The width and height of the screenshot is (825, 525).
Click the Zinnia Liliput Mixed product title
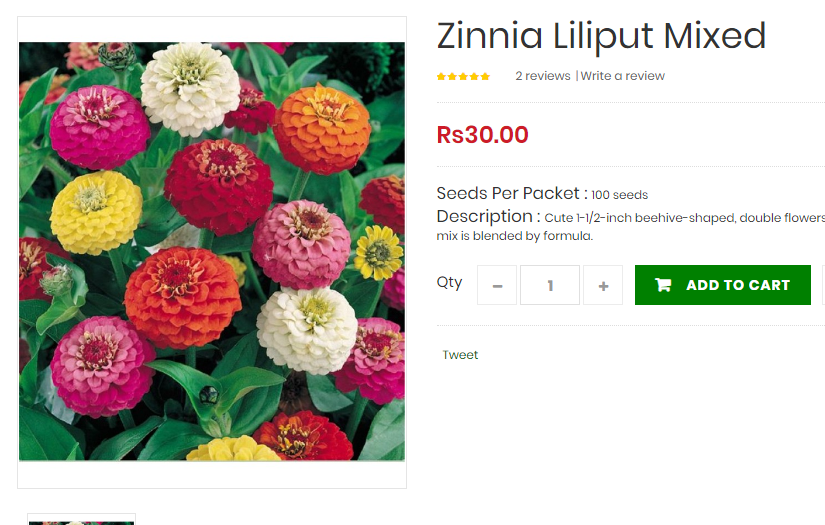(x=601, y=36)
